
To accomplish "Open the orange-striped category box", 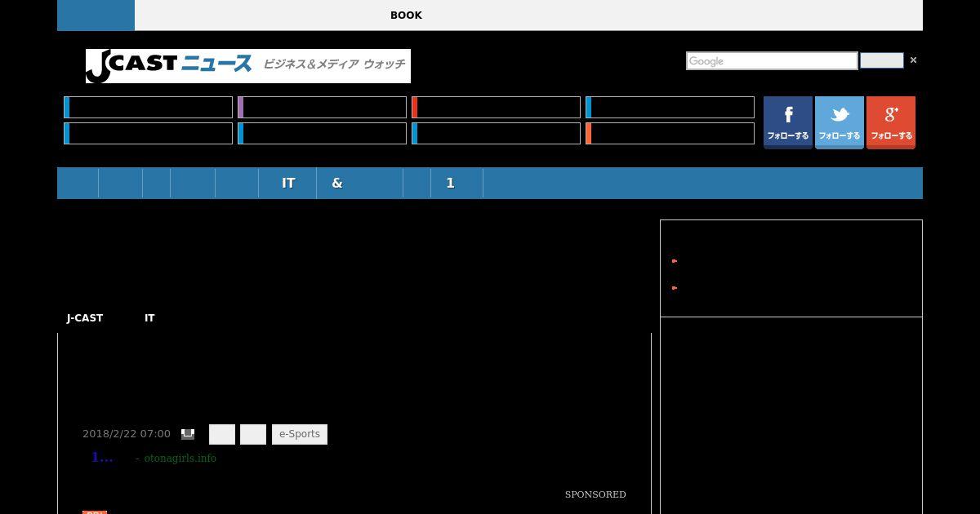I will 670,133.
